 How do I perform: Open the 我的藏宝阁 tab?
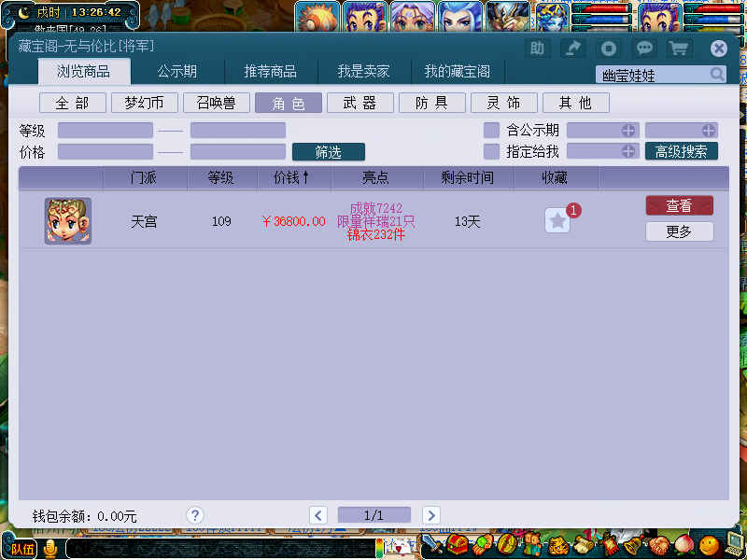click(458, 72)
